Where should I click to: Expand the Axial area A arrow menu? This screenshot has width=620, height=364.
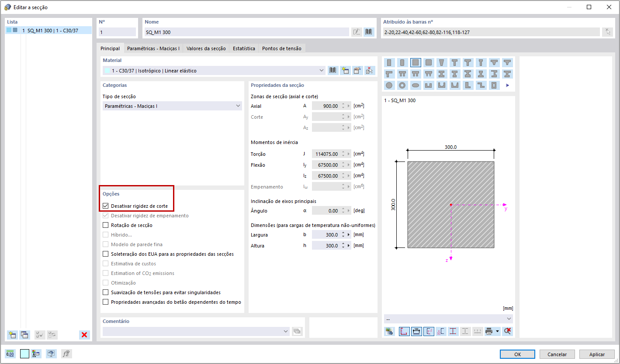[x=349, y=106]
